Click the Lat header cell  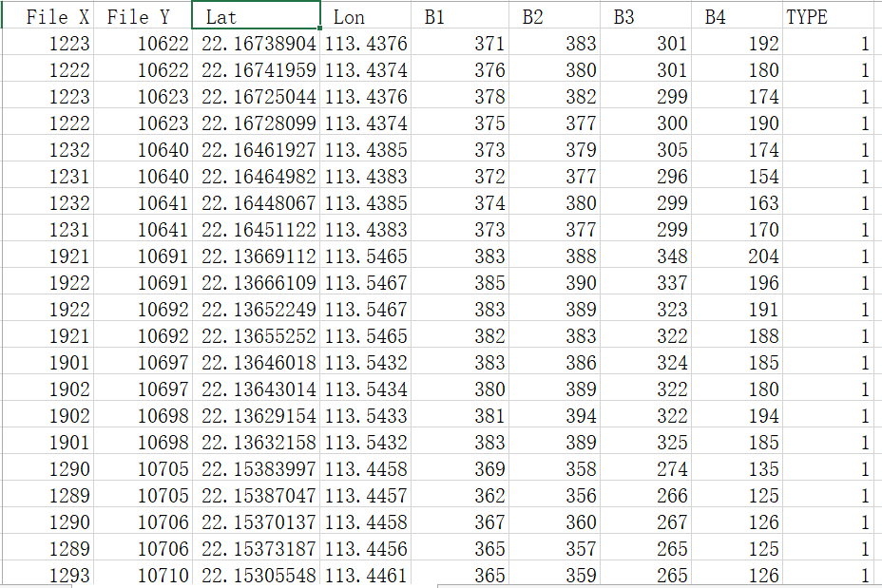(x=256, y=16)
